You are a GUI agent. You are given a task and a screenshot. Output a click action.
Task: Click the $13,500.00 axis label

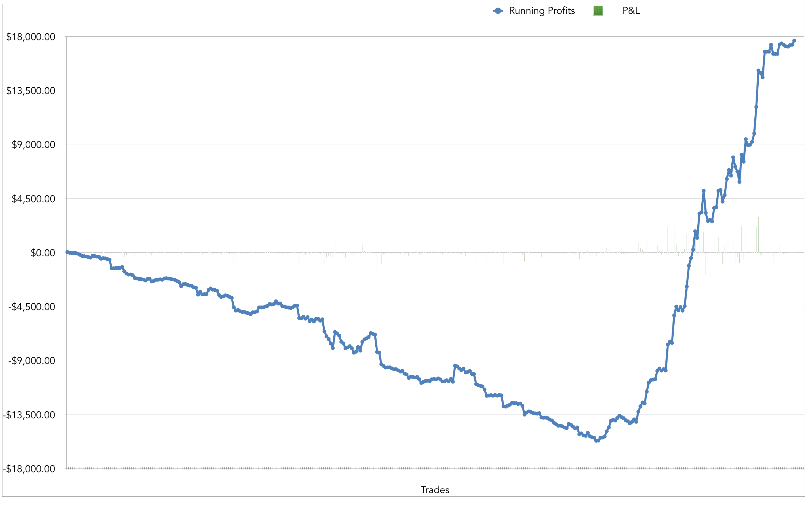31,91
